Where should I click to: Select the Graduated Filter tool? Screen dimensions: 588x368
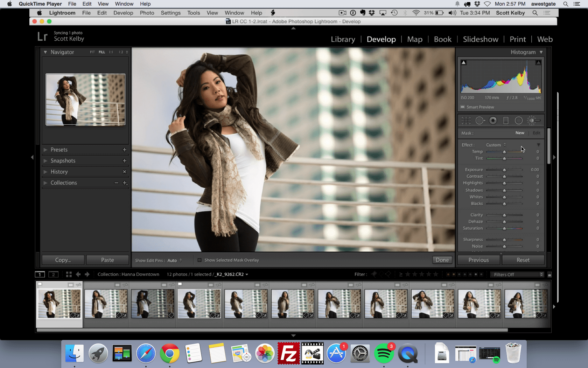click(x=506, y=120)
